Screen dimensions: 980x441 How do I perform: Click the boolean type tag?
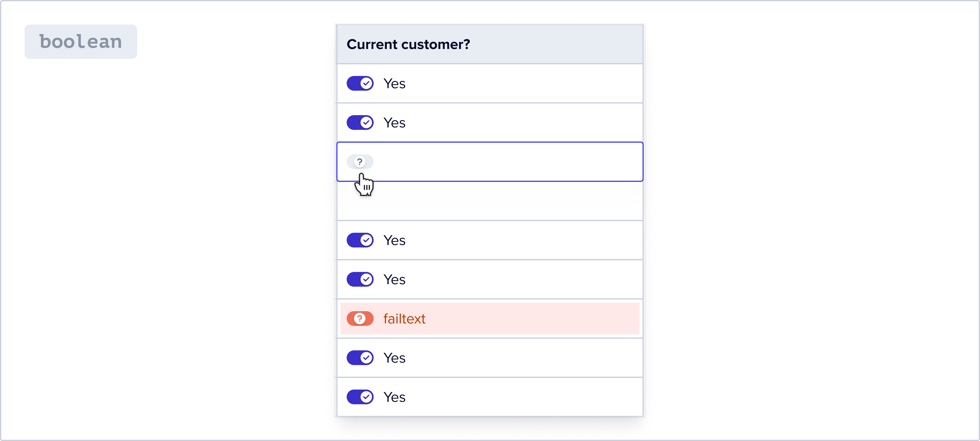[x=81, y=41]
